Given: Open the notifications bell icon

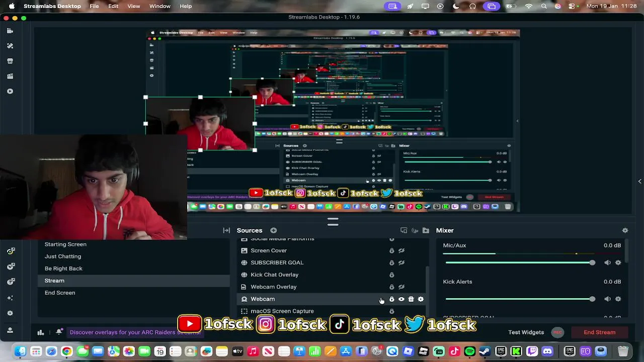Looking at the screenshot, I should pos(59,332).
